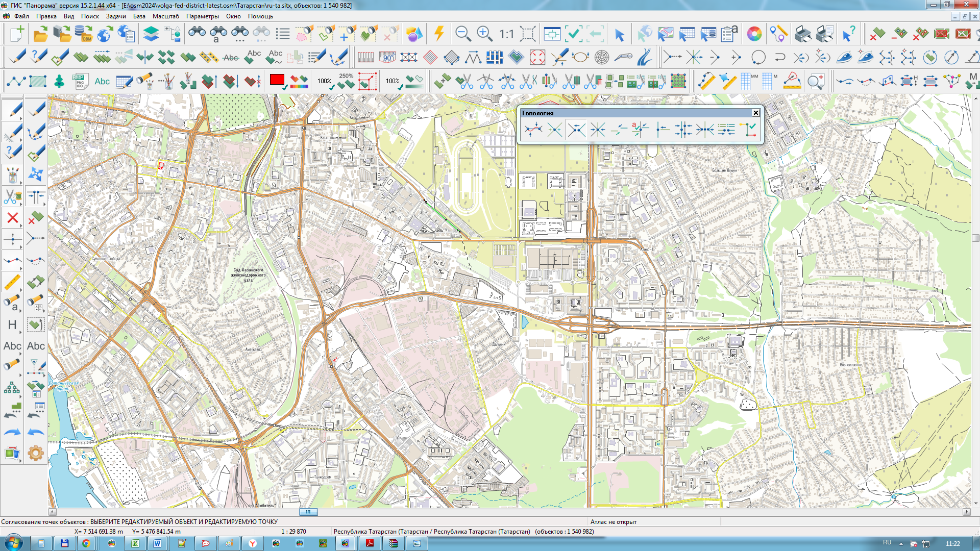Open the Задачи menu
Viewport: 980px width, 551px height.
click(116, 16)
